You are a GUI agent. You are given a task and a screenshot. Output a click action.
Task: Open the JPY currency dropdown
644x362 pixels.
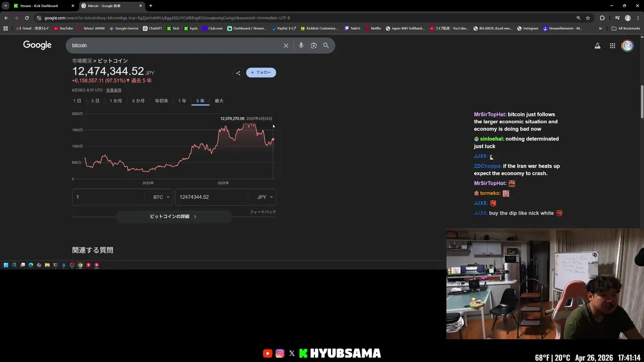pos(265,197)
